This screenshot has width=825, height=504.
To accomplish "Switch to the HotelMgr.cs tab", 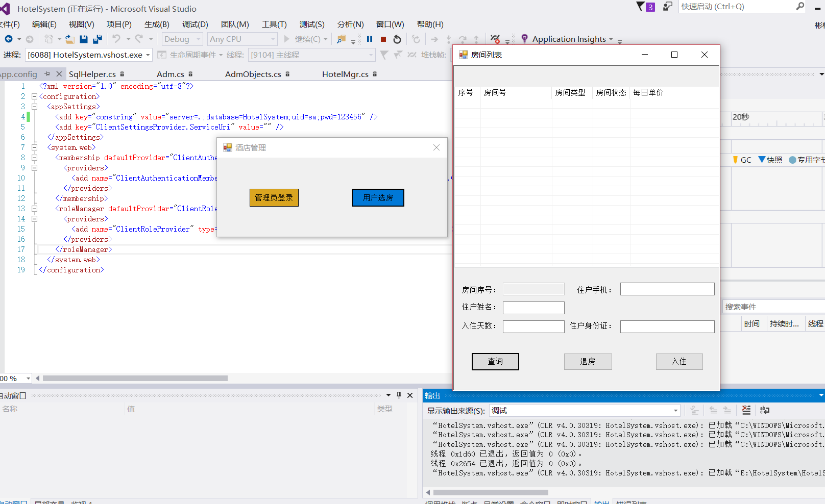I will click(x=345, y=74).
